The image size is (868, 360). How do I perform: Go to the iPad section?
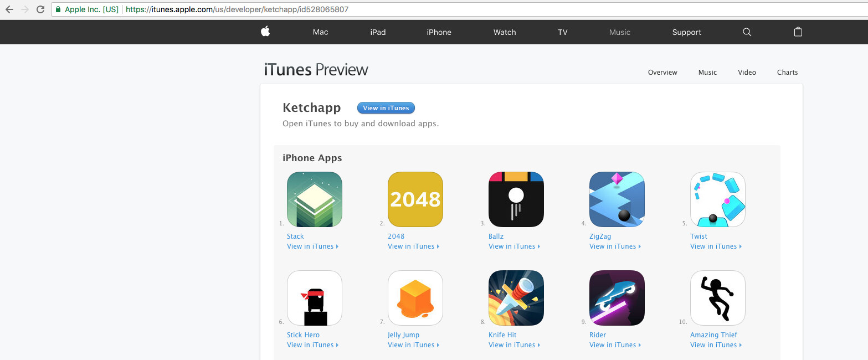(378, 32)
